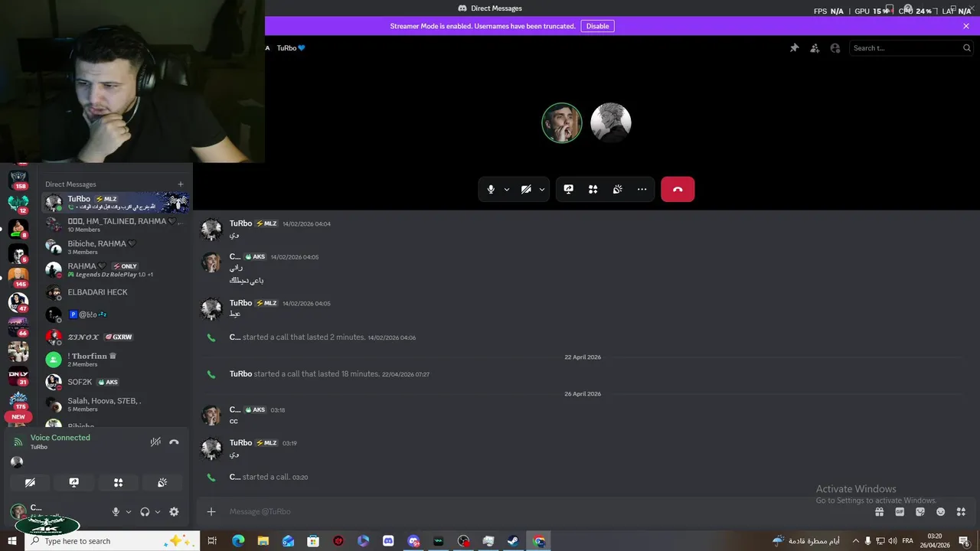980x551 pixels.
Task: Click the Type here to search box
Action: pyautogui.click(x=113, y=541)
